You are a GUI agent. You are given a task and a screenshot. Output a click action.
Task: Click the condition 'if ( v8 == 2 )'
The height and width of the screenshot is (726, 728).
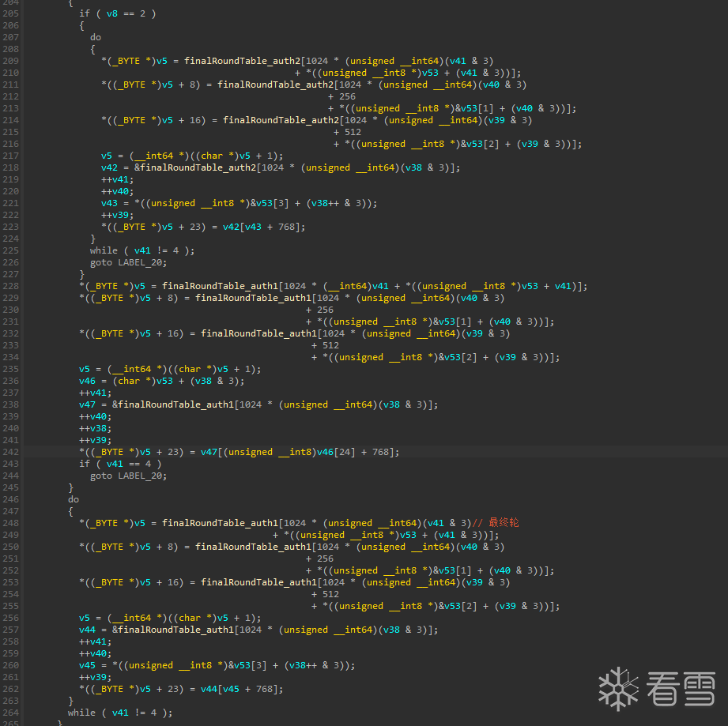118,13
